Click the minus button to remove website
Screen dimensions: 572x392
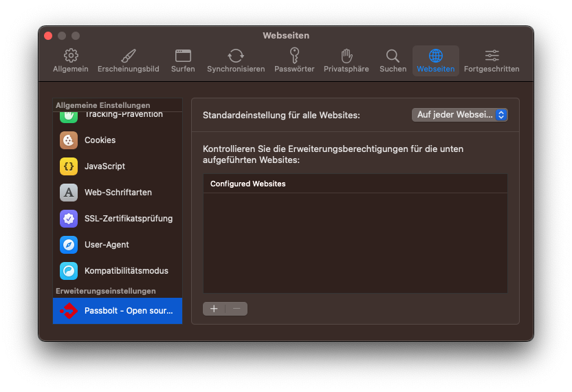(236, 309)
